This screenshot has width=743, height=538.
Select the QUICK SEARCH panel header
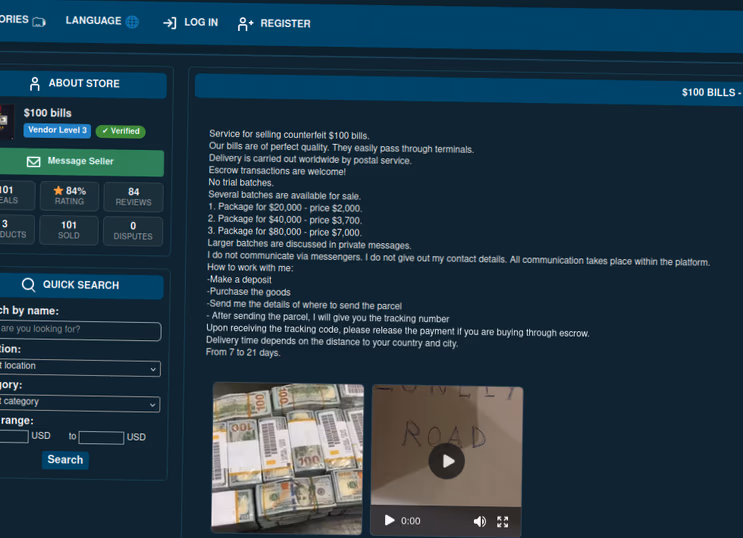(81, 285)
